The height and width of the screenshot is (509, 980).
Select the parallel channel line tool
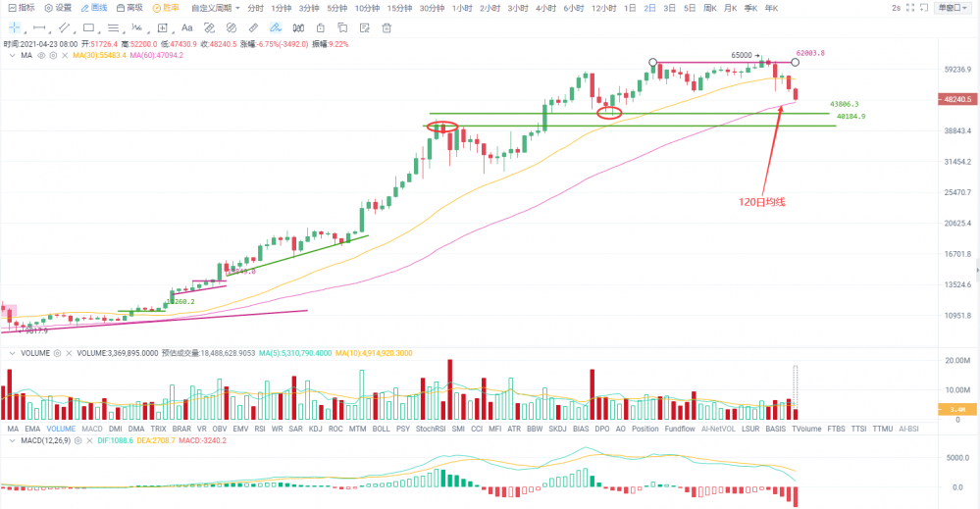[x=64, y=28]
